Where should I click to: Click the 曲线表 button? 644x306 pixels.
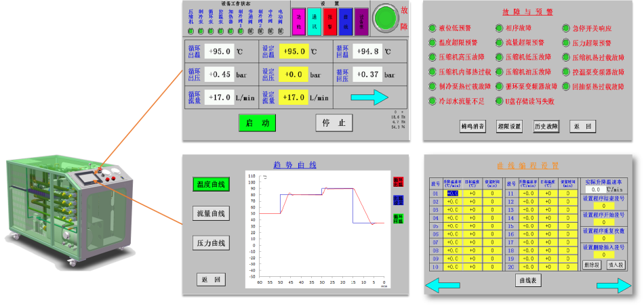(528, 280)
